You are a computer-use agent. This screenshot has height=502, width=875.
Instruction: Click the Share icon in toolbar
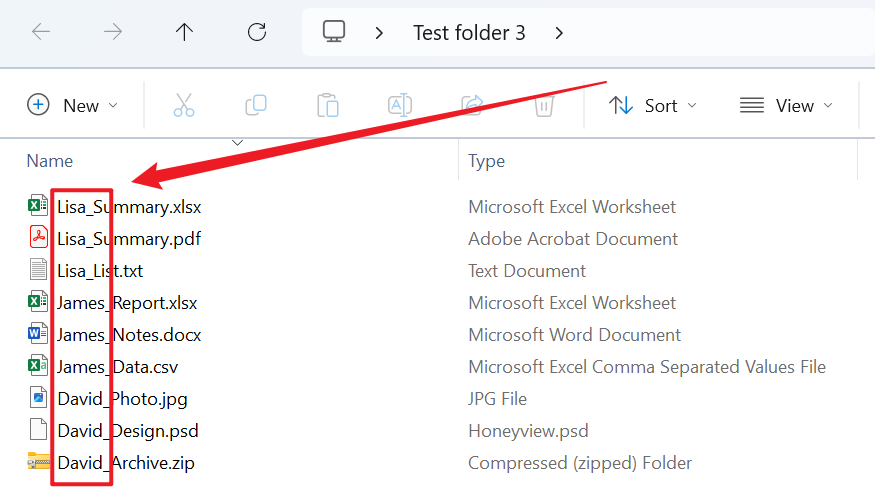click(472, 105)
